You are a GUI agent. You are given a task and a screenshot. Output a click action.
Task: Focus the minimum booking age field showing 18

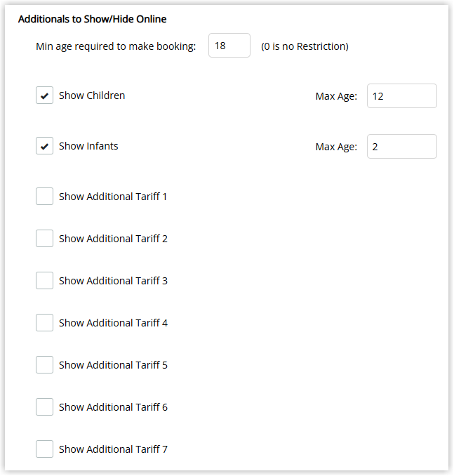229,46
